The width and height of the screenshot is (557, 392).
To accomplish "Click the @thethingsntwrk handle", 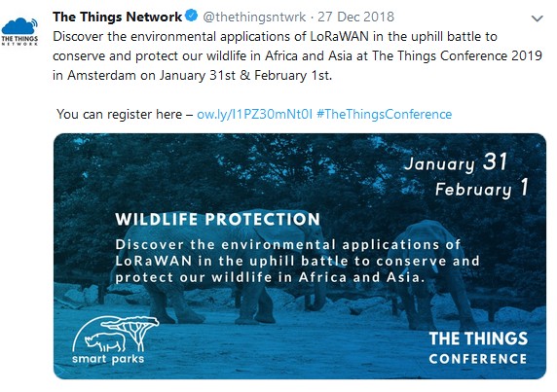I will [254, 17].
